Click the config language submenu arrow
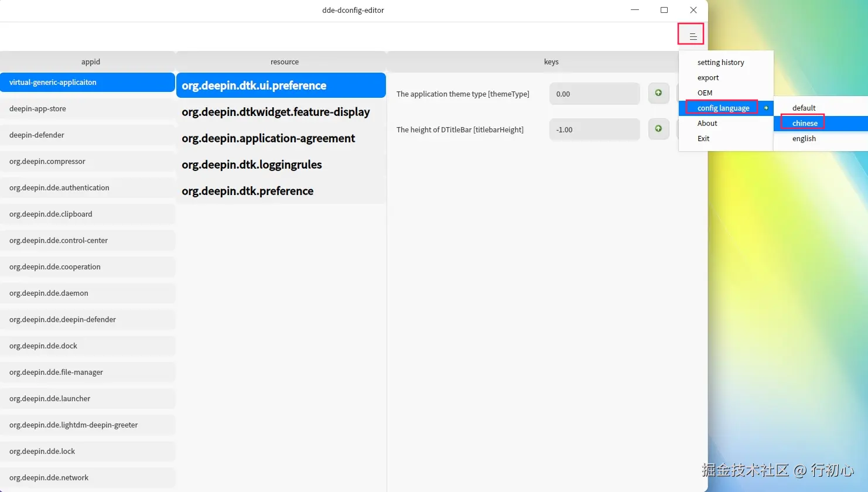The height and width of the screenshot is (492, 868). click(766, 108)
